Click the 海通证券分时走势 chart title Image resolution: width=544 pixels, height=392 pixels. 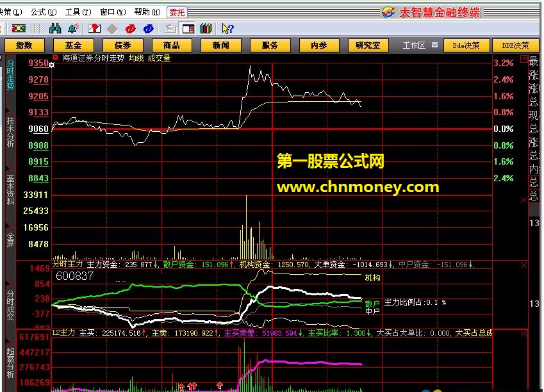click(x=93, y=58)
